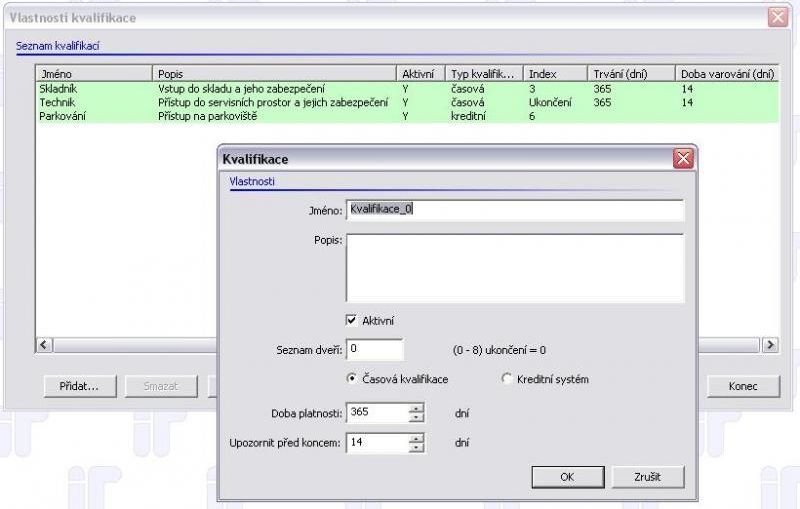
Task: Click inside the Popis text area
Action: pos(514,267)
